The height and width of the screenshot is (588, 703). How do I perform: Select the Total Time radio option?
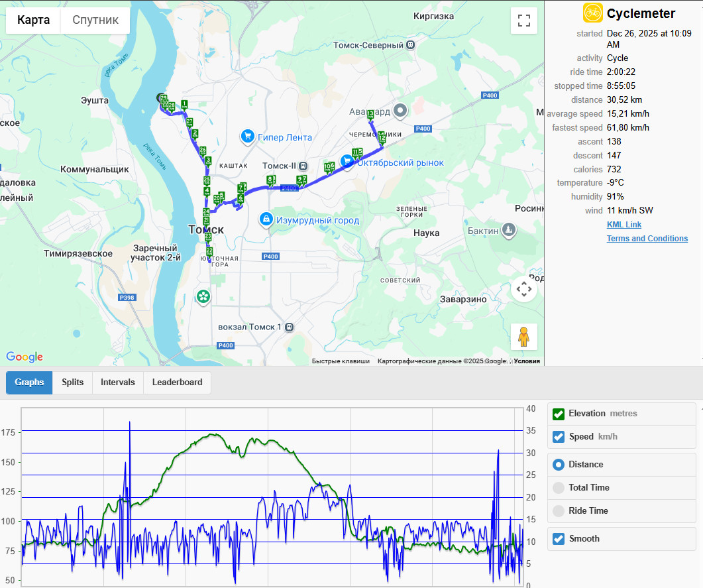(558, 487)
